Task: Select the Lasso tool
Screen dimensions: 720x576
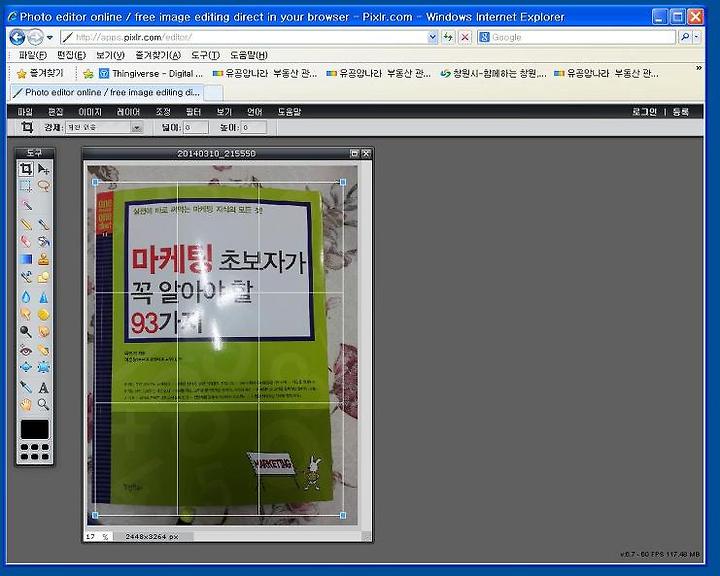Action: coord(44,186)
